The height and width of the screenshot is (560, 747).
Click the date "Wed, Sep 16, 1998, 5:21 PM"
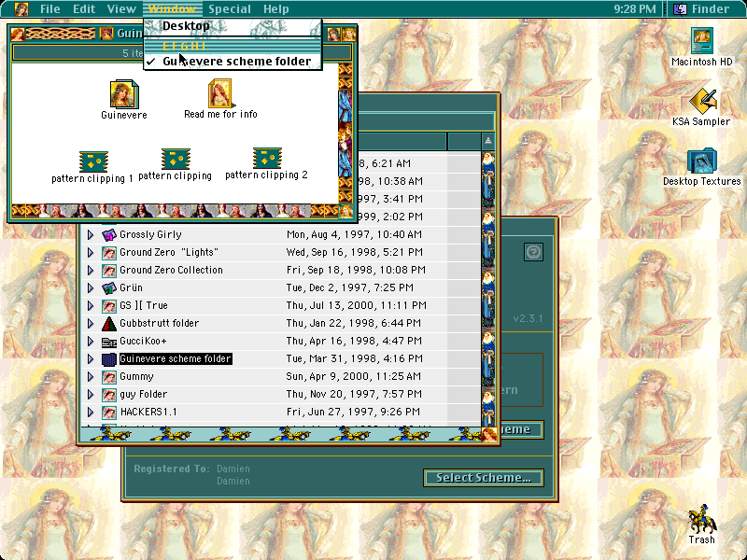354,252
